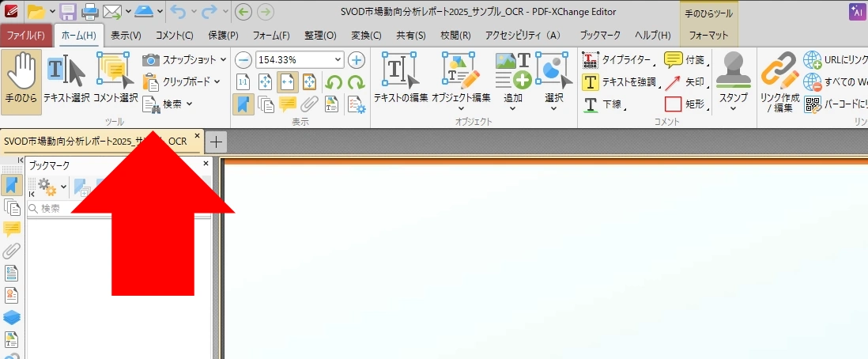Rotate view clockwise
Viewport: 868px width, 359px height.
click(x=356, y=82)
